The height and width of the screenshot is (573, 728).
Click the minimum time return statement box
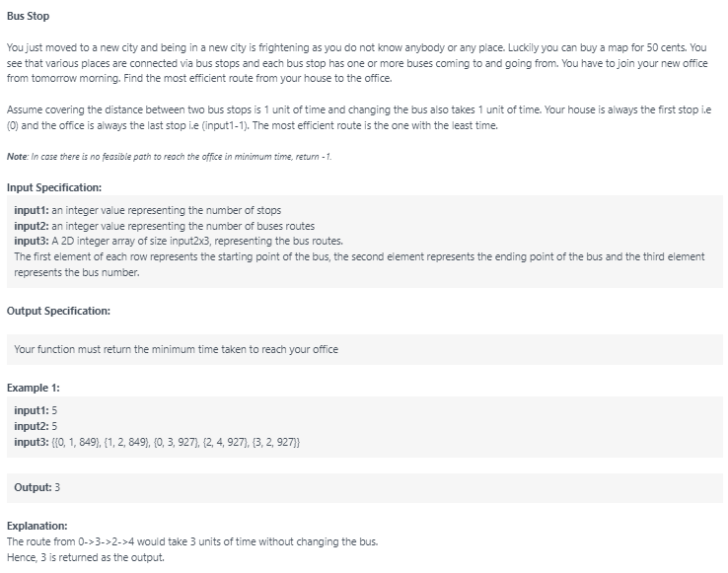coord(364,349)
